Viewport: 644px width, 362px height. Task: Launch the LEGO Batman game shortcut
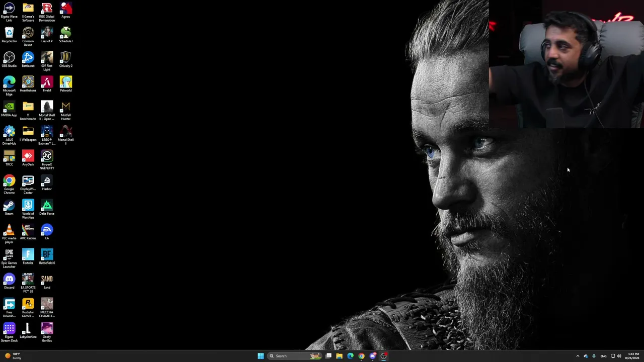pos(47,135)
